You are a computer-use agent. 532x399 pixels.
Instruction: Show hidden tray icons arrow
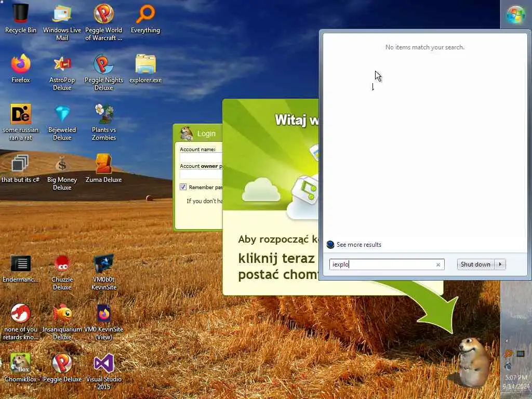coord(507,341)
